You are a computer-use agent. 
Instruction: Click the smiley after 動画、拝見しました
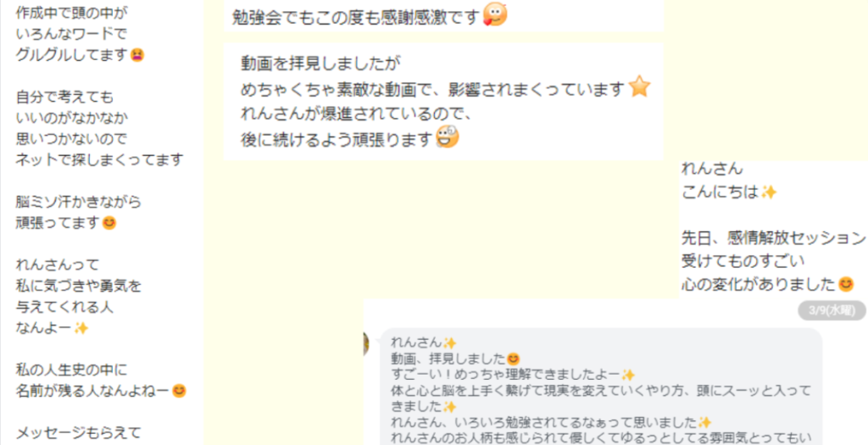click(x=513, y=359)
